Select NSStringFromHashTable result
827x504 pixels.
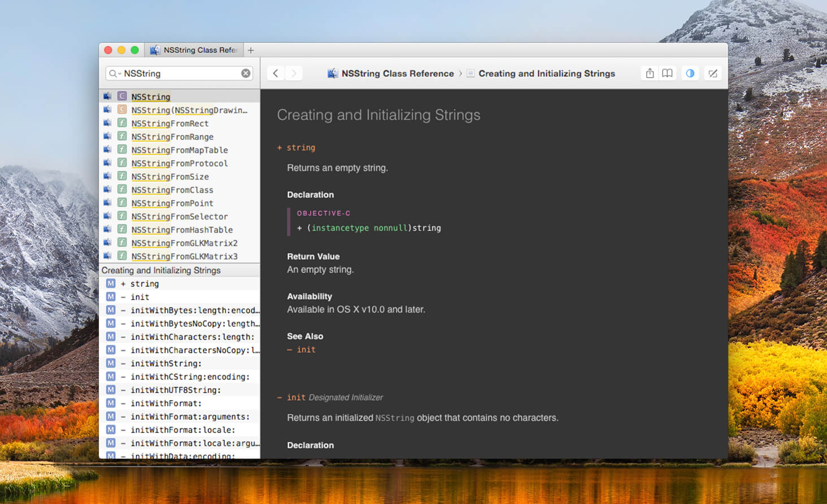(x=180, y=229)
